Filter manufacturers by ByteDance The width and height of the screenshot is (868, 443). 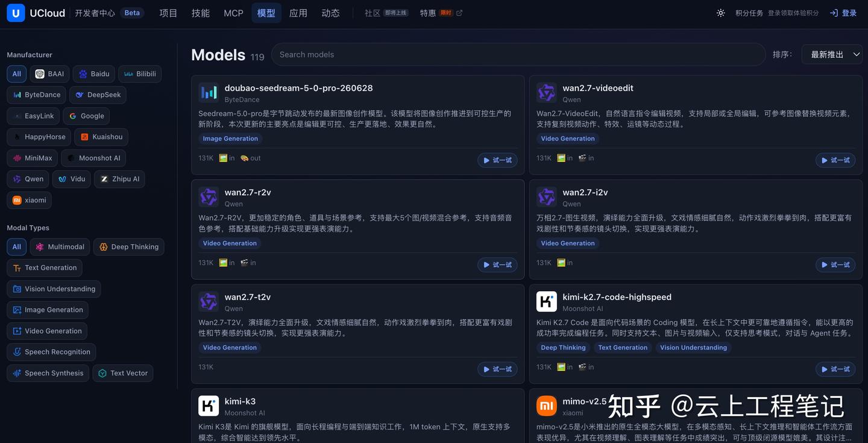coord(37,95)
